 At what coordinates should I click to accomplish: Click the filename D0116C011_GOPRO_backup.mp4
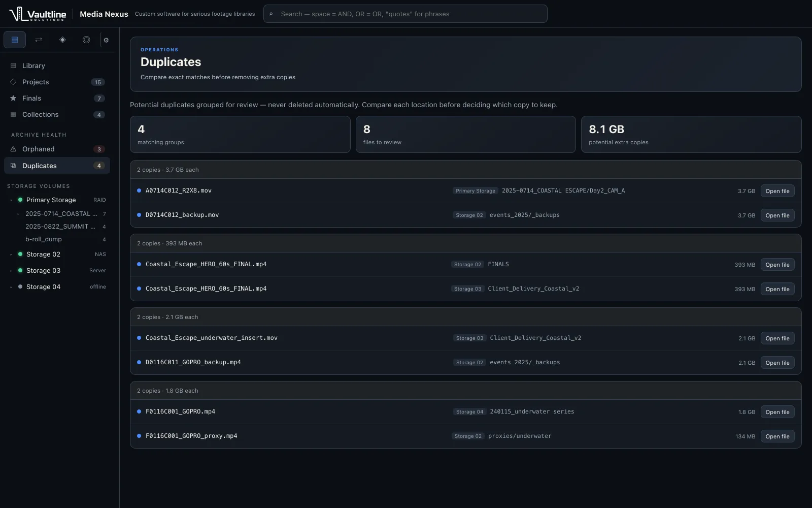click(193, 362)
